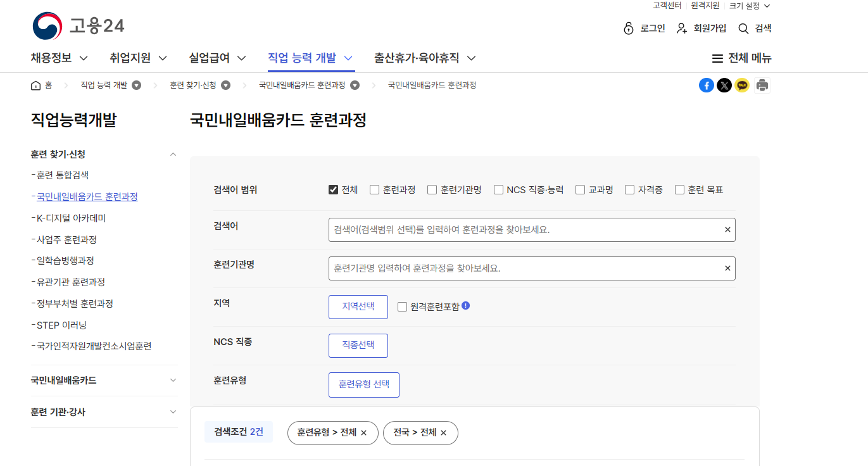The width and height of the screenshot is (868, 466).
Task: Open the 원격지원 link
Action: tap(705, 6)
